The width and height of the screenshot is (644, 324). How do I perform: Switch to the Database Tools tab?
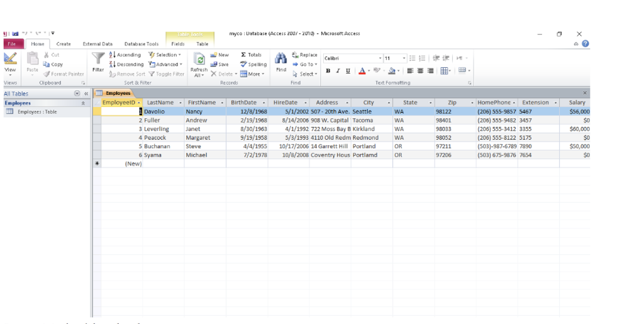pos(142,44)
